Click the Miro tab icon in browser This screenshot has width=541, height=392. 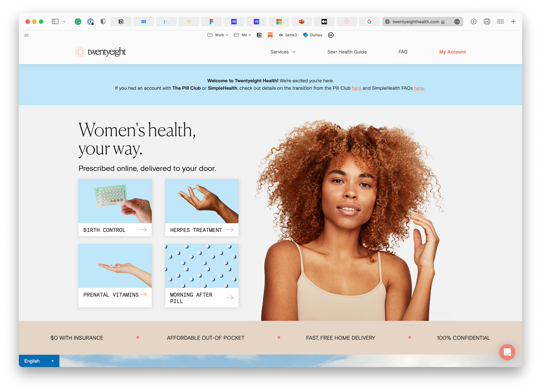[144, 21]
